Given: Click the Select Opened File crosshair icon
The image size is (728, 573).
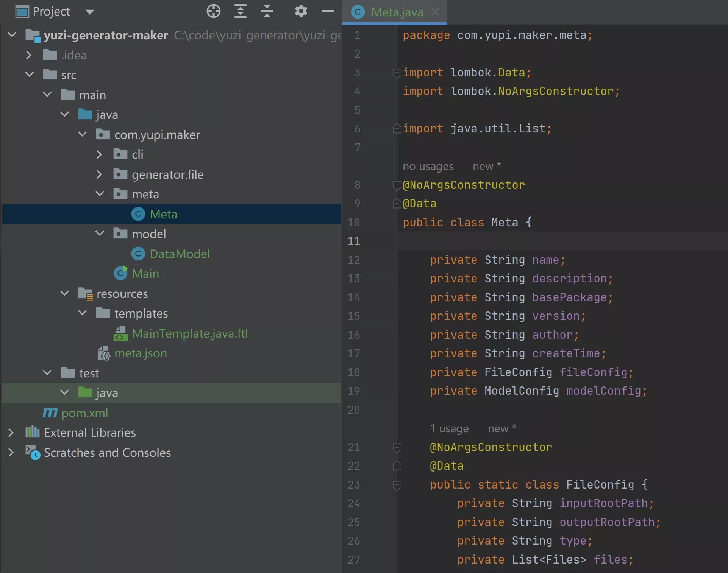Looking at the screenshot, I should [x=214, y=11].
